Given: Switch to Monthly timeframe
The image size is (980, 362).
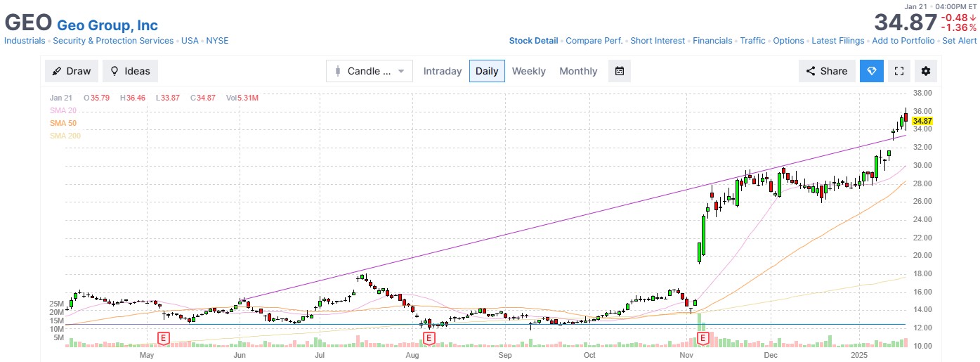Looking at the screenshot, I should [578, 71].
